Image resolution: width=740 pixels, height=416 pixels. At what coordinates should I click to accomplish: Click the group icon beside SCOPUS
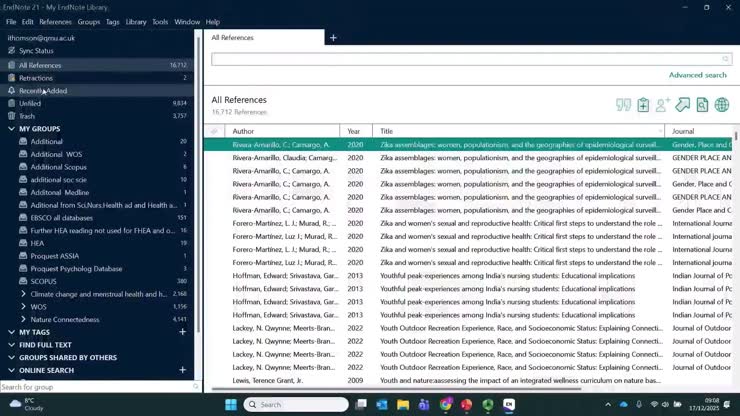point(23,281)
